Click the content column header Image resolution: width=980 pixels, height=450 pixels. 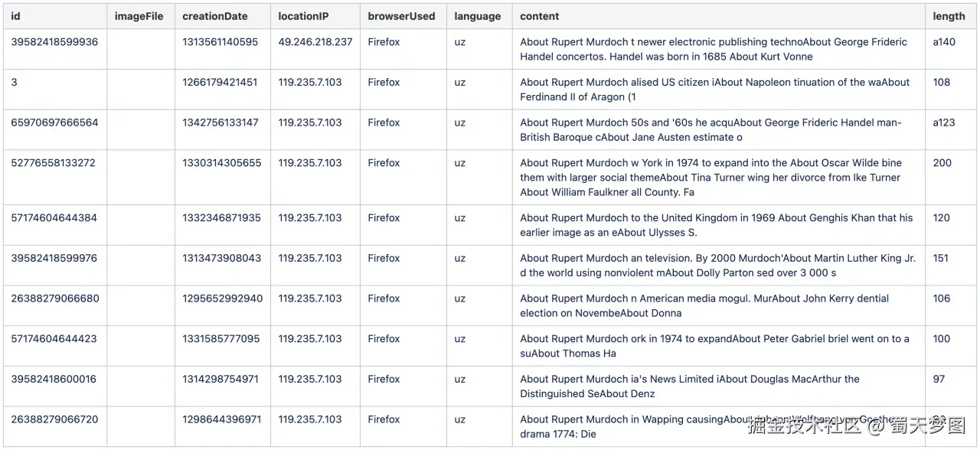[x=540, y=16]
